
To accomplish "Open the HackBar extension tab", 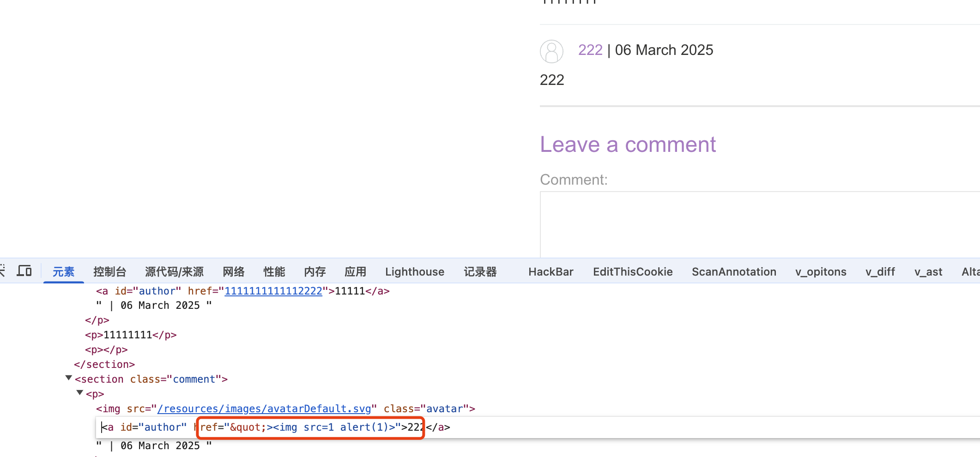I will (x=550, y=272).
